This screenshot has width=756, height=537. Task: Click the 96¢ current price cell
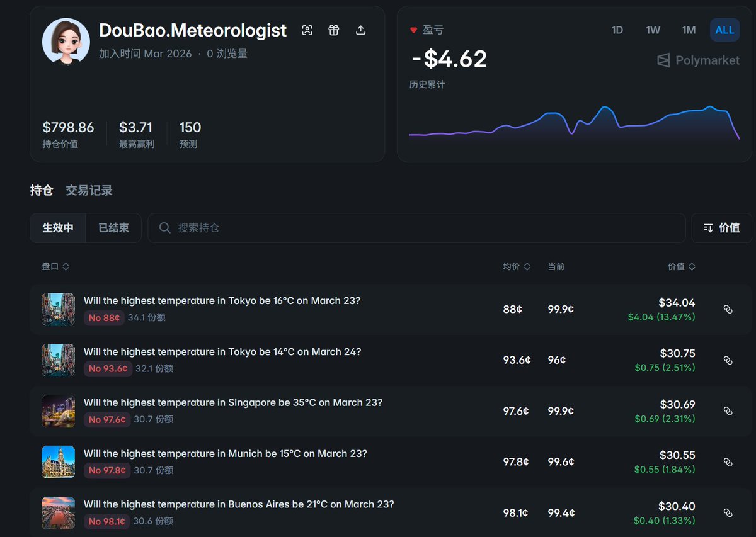click(x=557, y=360)
